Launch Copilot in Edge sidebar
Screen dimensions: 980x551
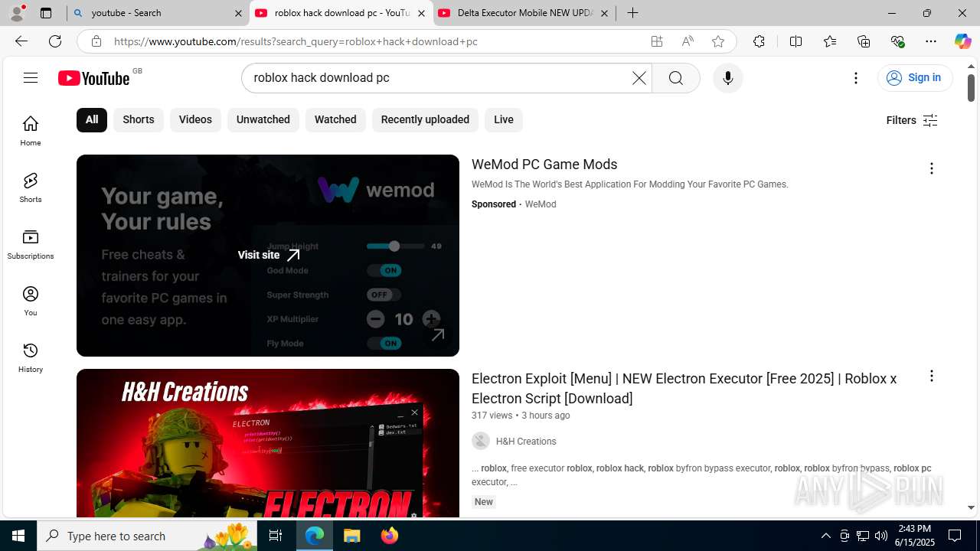tap(962, 41)
